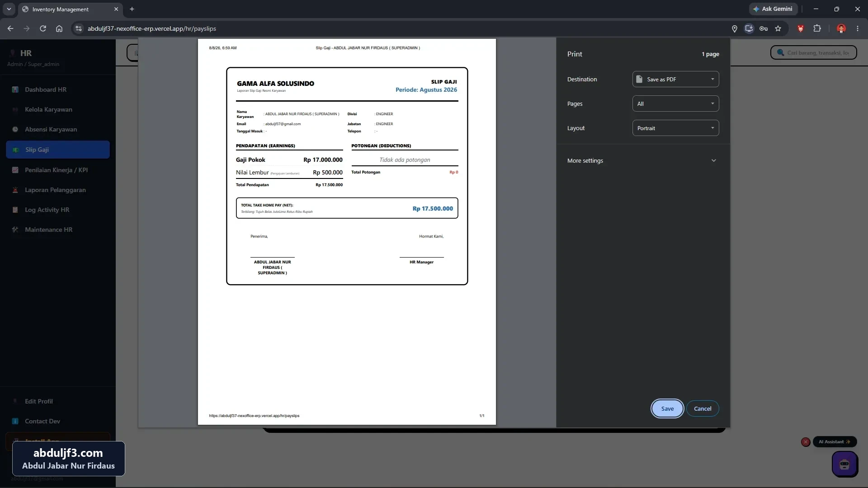The width and height of the screenshot is (868, 488).
Task: Open the AI Assistant robot chat icon
Action: pos(844,464)
